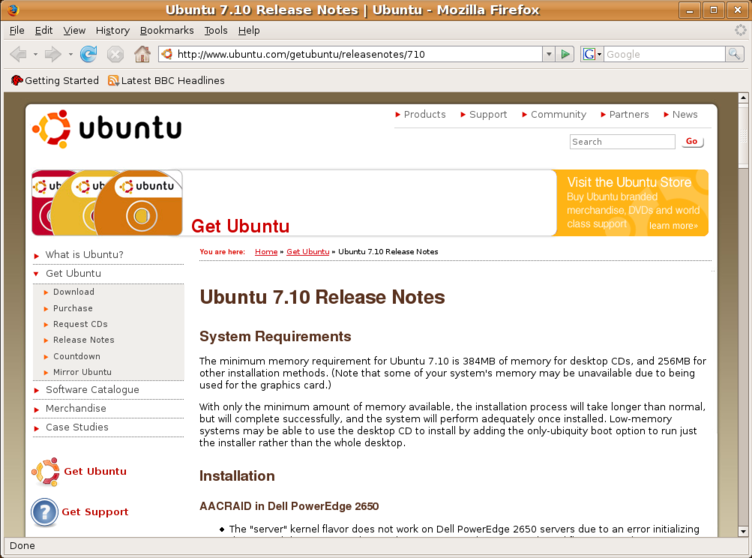Viewport: 752px width, 558px height.
Task: Click the Google search engine icon
Action: point(588,54)
